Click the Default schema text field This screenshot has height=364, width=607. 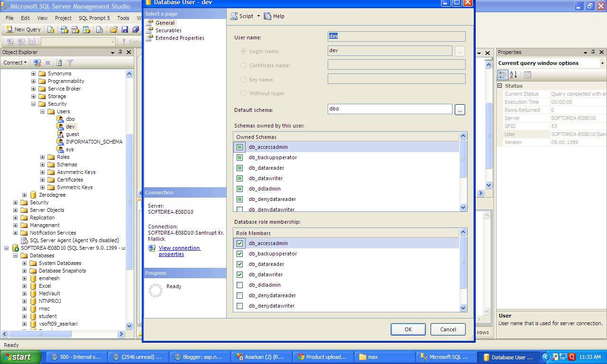pyautogui.click(x=390, y=109)
